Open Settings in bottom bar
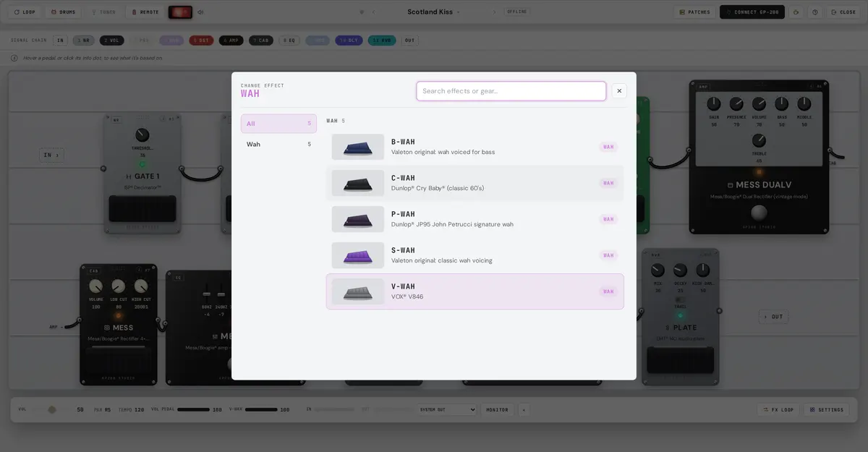The width and height of the screenshot is (868, 452). tap(826, 409)
